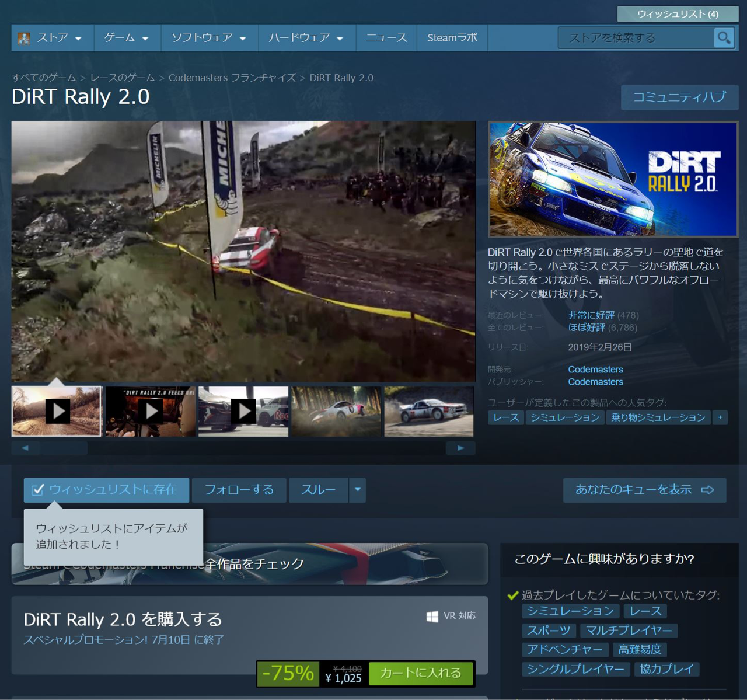Toggle the ウィッシュリストに存在 checkbox button

(x=106, y=490)
